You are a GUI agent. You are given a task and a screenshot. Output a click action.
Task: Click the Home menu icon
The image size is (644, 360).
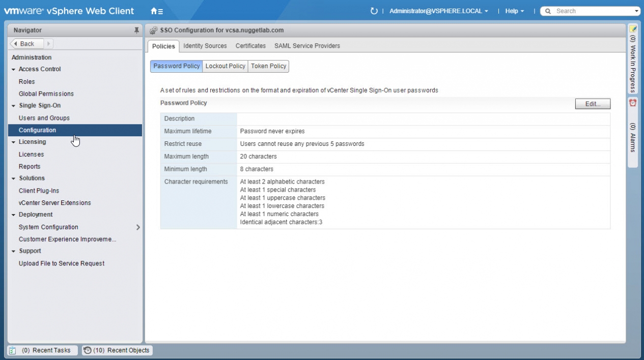[157, 11]
